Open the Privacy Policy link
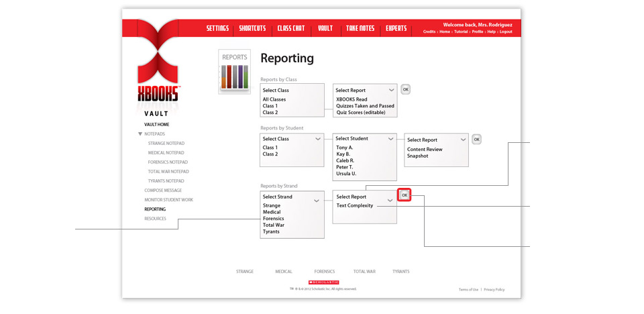This screenshot has height=314, width=644. point(494,289)
